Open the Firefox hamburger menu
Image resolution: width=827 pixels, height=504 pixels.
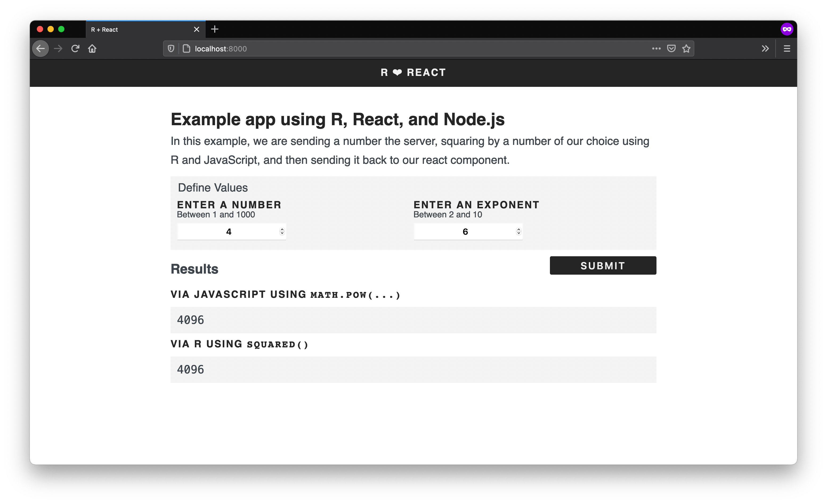click(x=787, y=49)
